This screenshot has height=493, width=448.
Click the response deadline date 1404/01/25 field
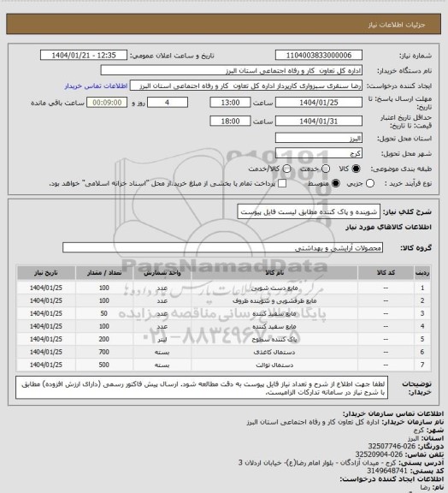pyautogui.click(x=319, y=103)
